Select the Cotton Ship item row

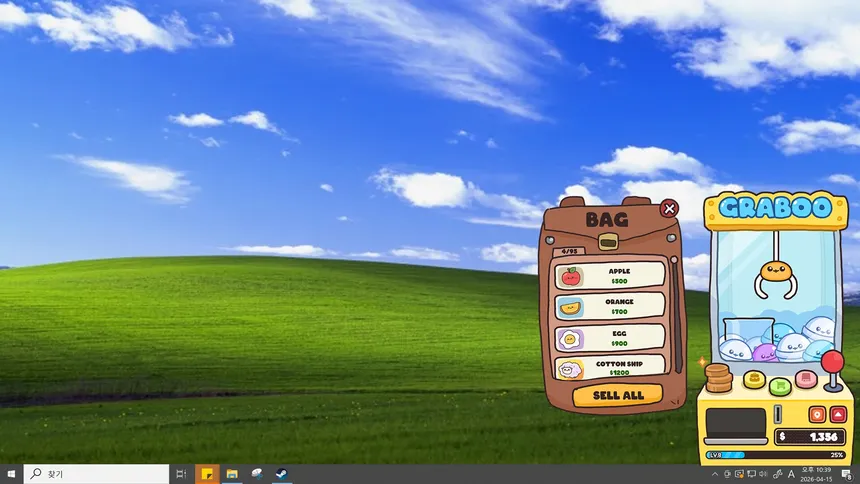pyautogui.click(x=609, y=368)
